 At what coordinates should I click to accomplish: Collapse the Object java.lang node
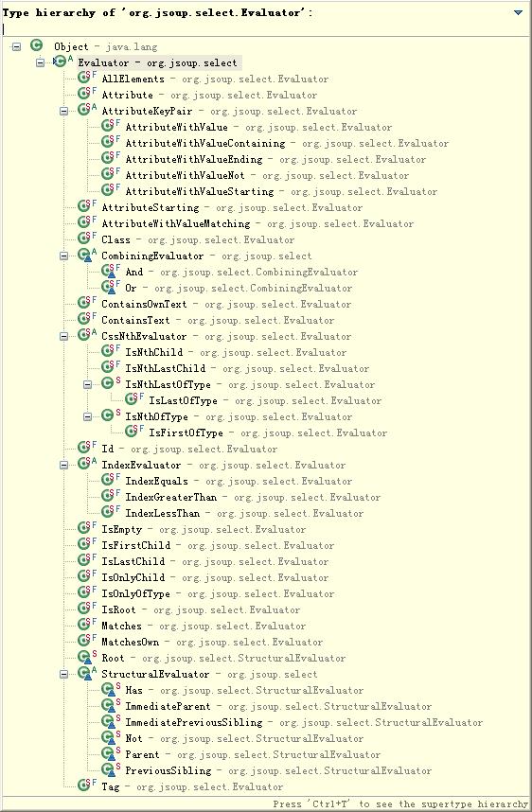coord(17,46)
